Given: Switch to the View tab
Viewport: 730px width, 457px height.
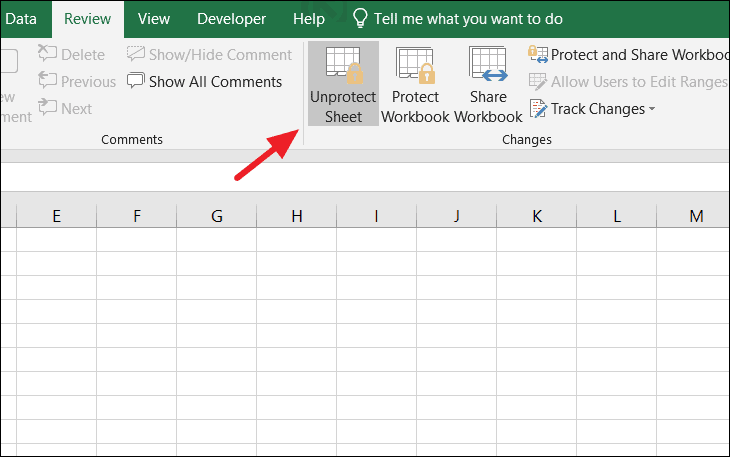Looking at the screenshot, I should click(153, 19).
